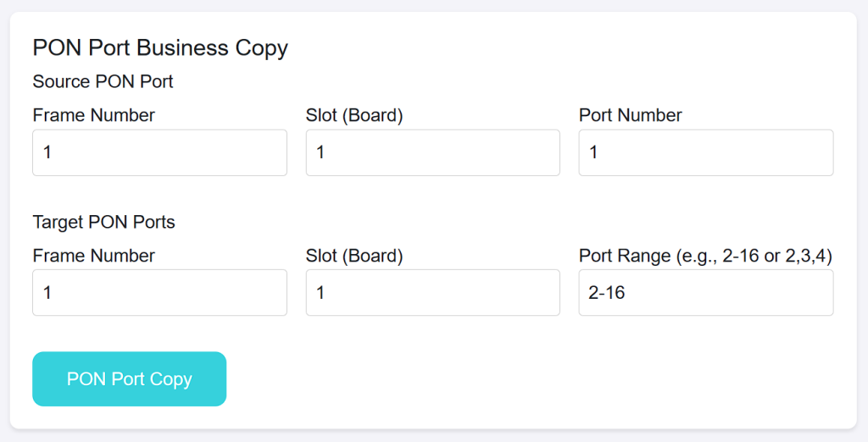
Task: Focus the Source Frame Number input field
Action: 159,152
